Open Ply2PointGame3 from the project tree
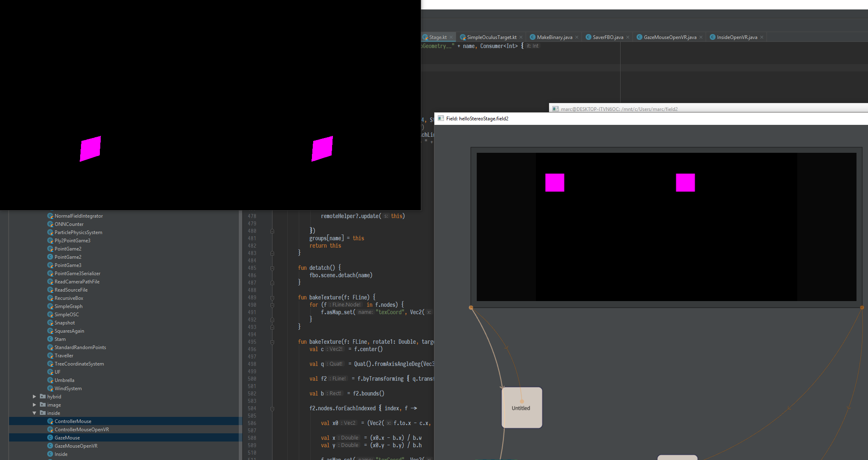Viewport: 868px width, 460px height. (x=72, y=241)
